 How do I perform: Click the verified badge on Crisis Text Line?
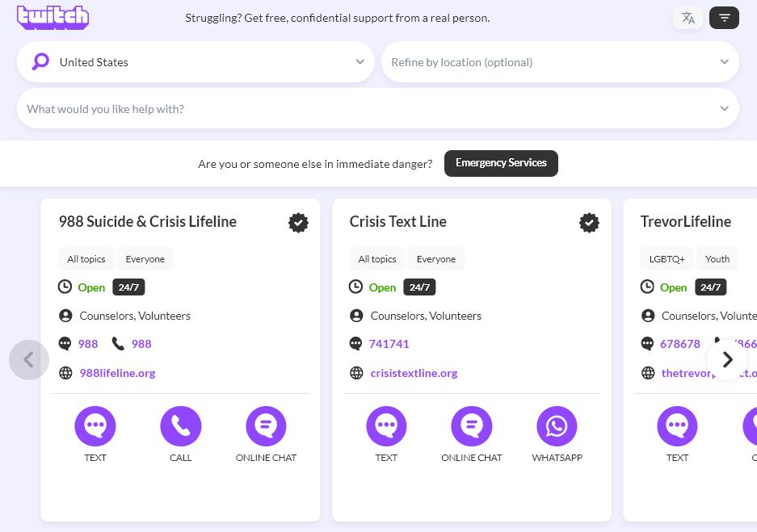point(589,222)
